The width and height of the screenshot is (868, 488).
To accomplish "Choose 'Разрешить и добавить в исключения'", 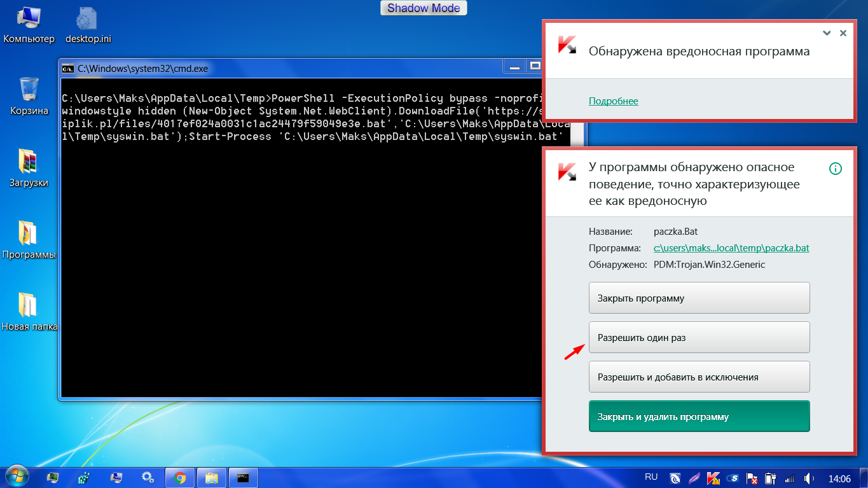I will tap(699, 377).
